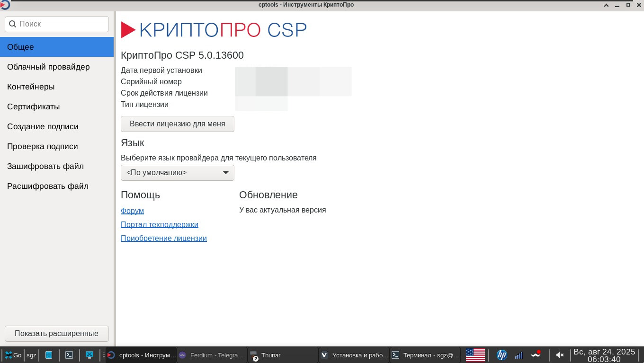Viewport: 644px width, 363px height.
Task: Click the Срок действия лицензии label
Action: click(x=164, y=93)
